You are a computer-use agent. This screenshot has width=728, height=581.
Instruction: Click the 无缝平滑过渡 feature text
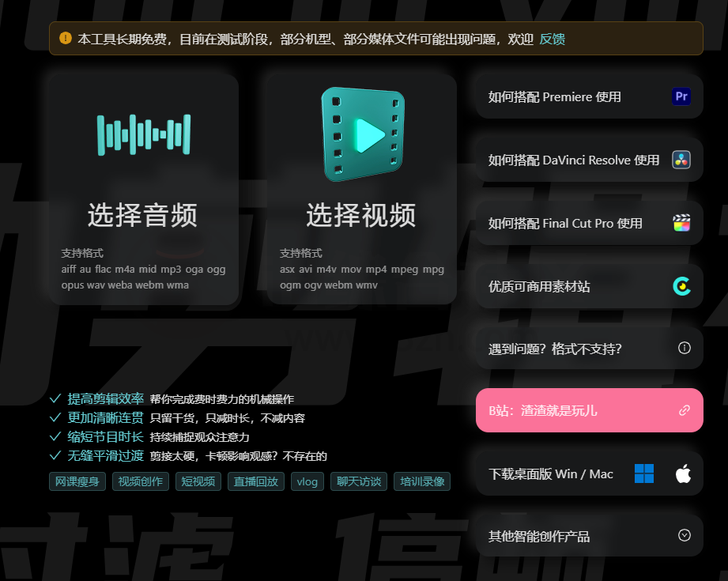[105, 455]
